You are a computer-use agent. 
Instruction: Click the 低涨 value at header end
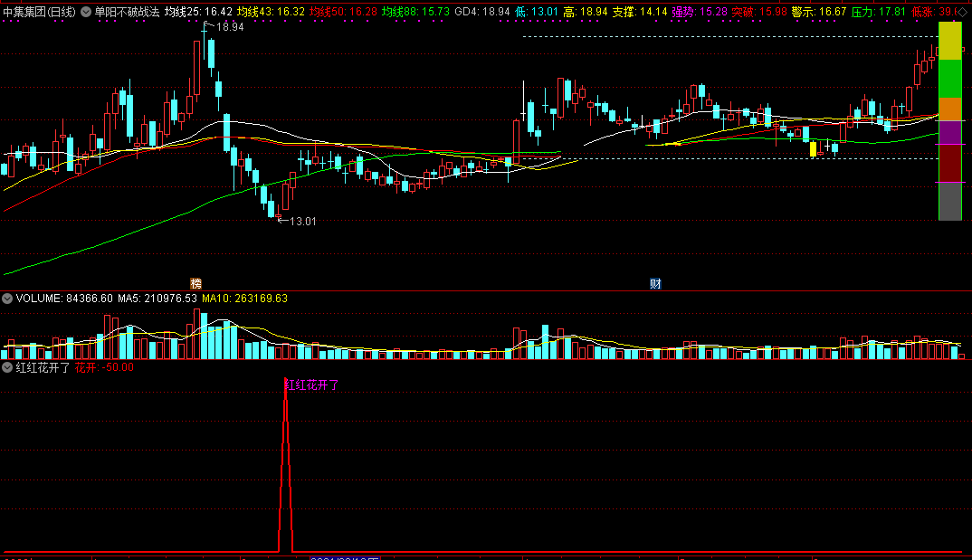(x=934, y=12)
